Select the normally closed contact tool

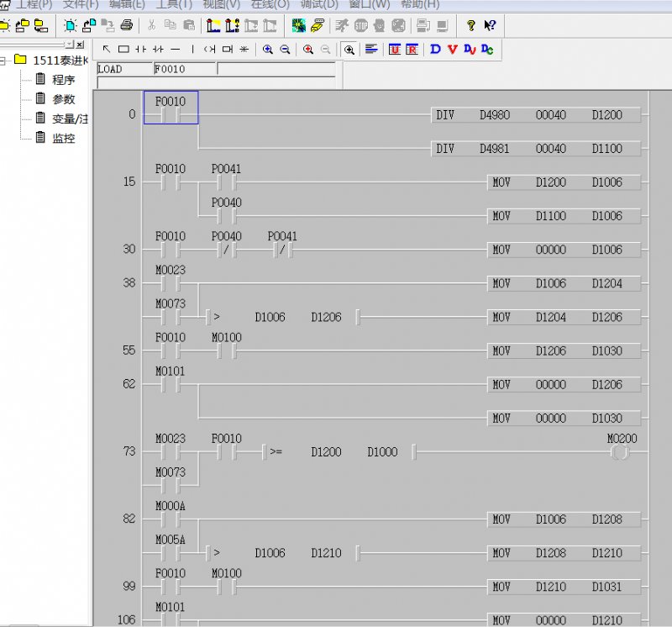158,50
